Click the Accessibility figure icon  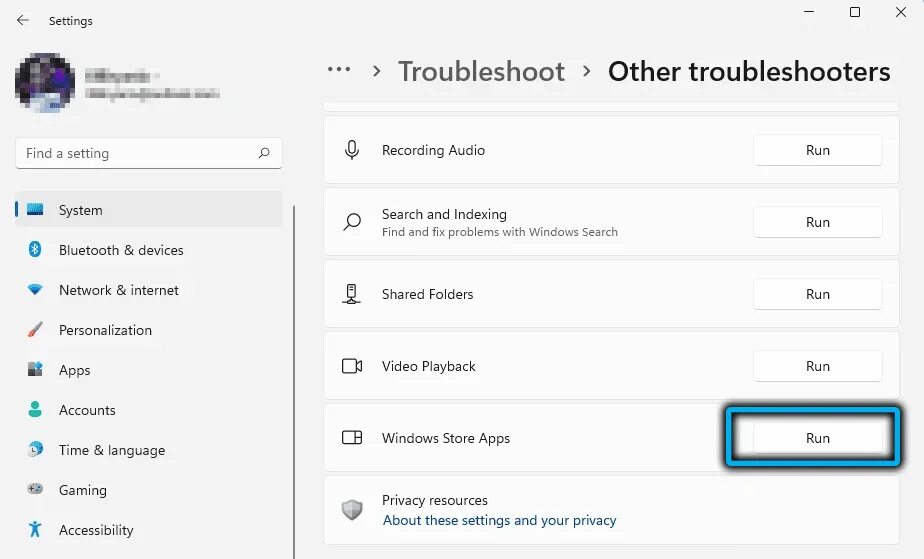35,530
